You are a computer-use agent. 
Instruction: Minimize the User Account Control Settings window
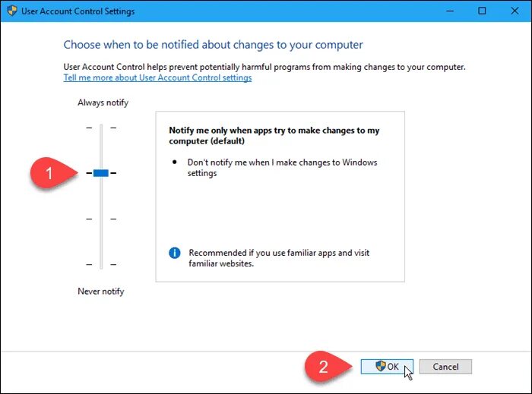click(x=450, y=11)
